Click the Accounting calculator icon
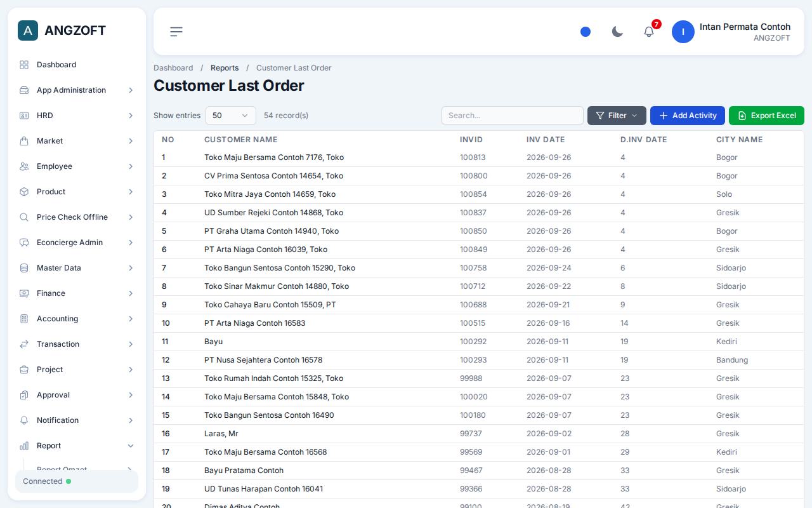This screenshot has width=812, height=508. click(x=24, y=319)
